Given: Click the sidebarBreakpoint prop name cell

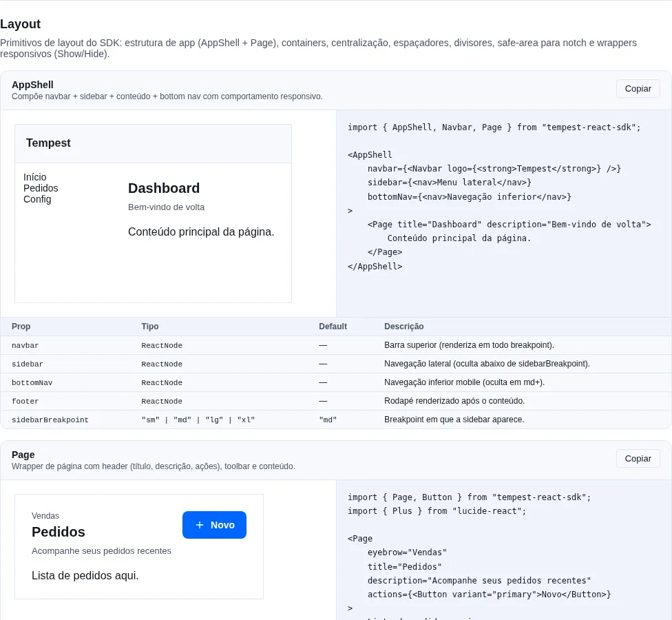Looking at the screenshot, I should coord(50,420).
